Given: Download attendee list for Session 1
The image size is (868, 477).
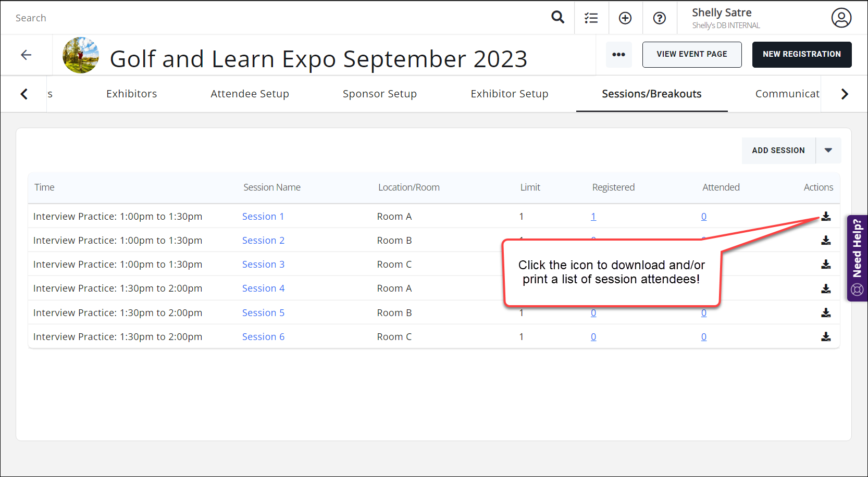Looking at the screenshot, I should [x=826, y=217].
